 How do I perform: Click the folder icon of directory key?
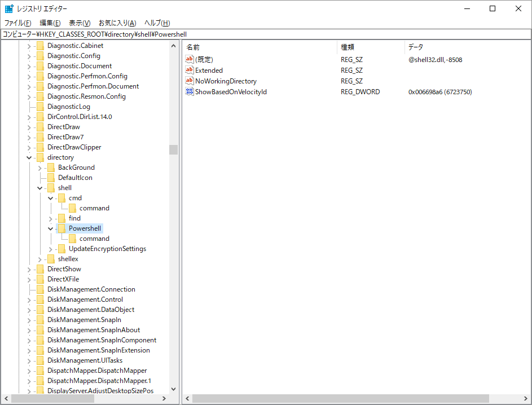click(x=41, y=157)
